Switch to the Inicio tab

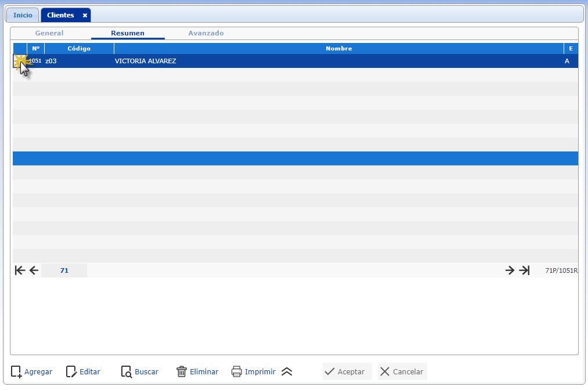[x=23, y=15]
